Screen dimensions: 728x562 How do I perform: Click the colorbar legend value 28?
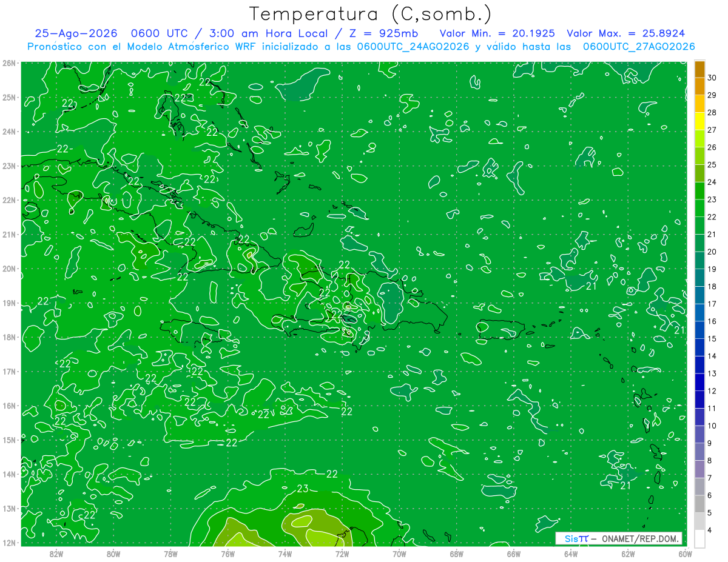tap(712, 113)
